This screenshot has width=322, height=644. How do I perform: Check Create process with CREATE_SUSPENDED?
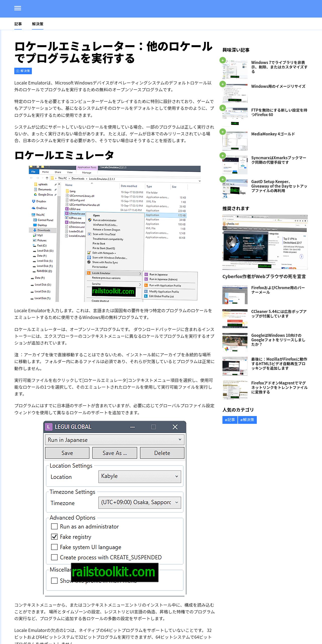coord(54,557)
